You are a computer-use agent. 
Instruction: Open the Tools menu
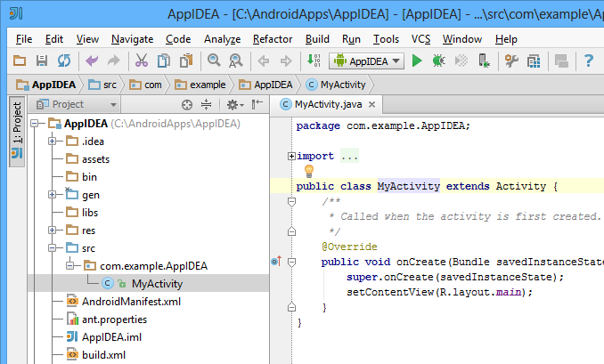pos(386,39)
